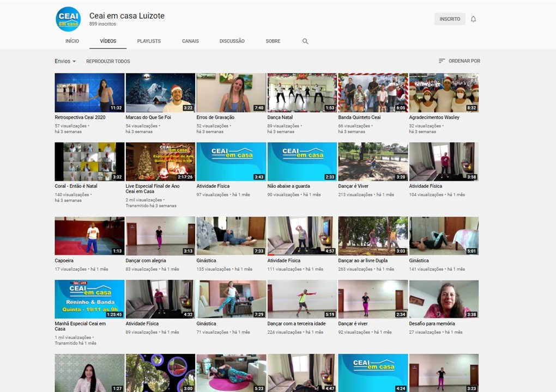556x392 pixels.
Task: Click title Marcas do Que Se Foi
Action: [148, 117]
